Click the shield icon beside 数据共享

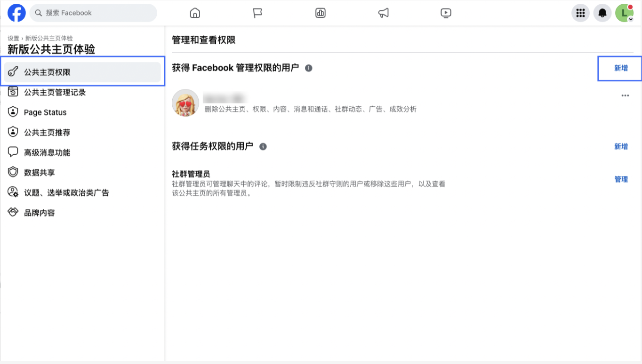(x=13, y=172)
